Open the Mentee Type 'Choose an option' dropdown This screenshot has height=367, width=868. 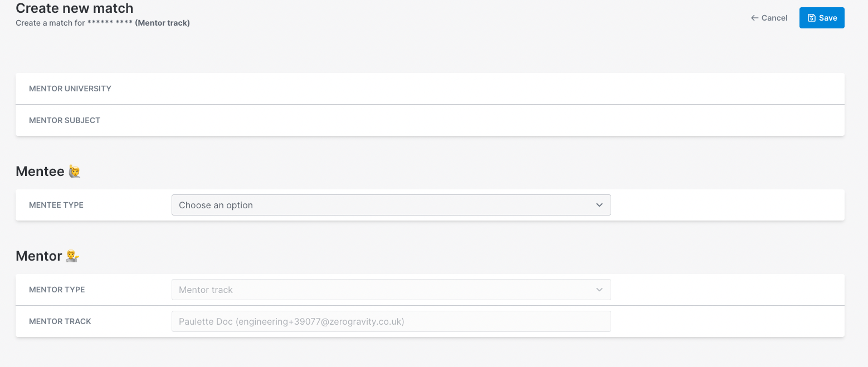click(390, 205)
